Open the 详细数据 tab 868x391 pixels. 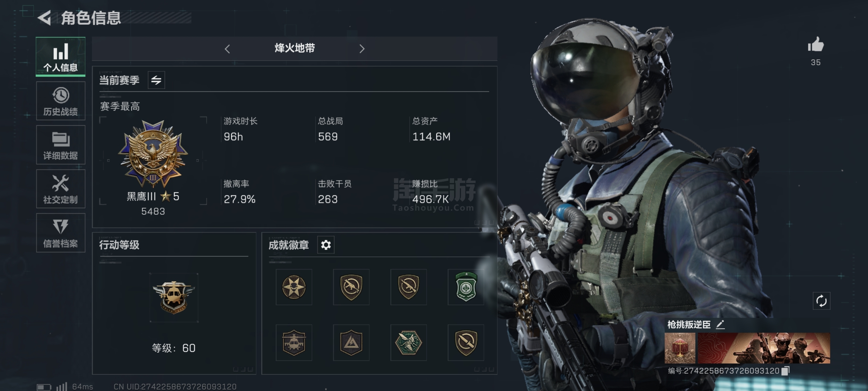[x=61, y=145]
